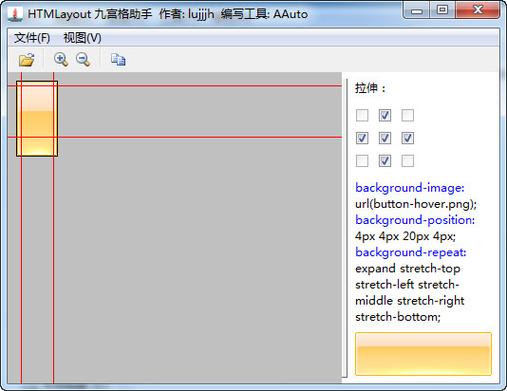Screen dimensions: 507x391
Task: Open the 视图(V) menu
Action: (82, 38)
